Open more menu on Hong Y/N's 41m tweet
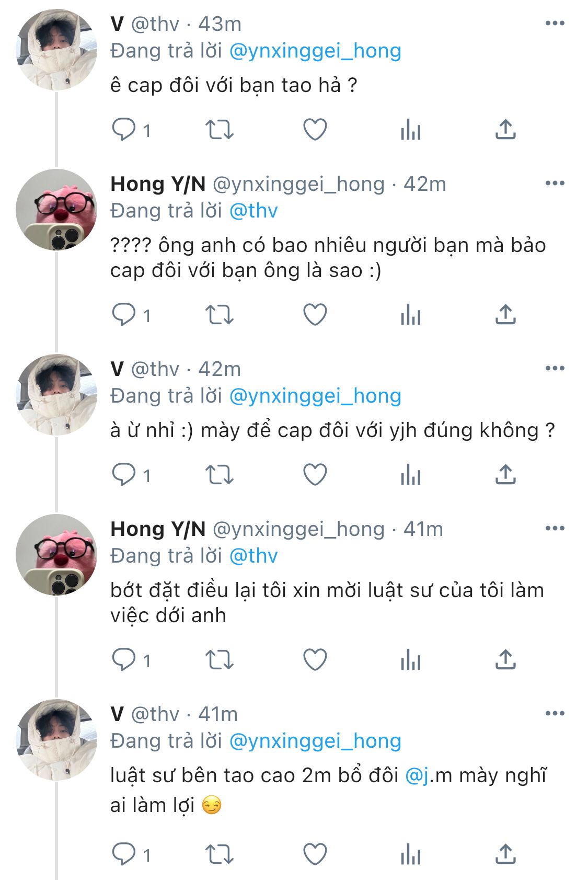588x880 pixels. click(555, 528)
